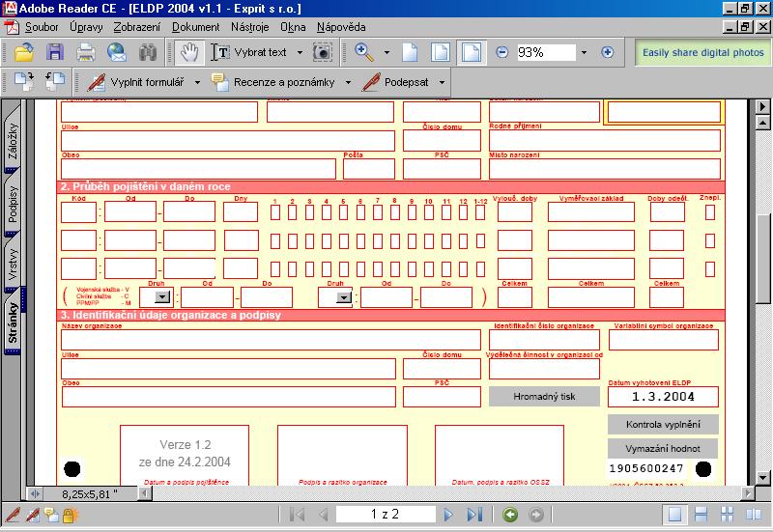Click the vertical scrollbar down arrow
This screenshot has width=773, height=532.
762,477
